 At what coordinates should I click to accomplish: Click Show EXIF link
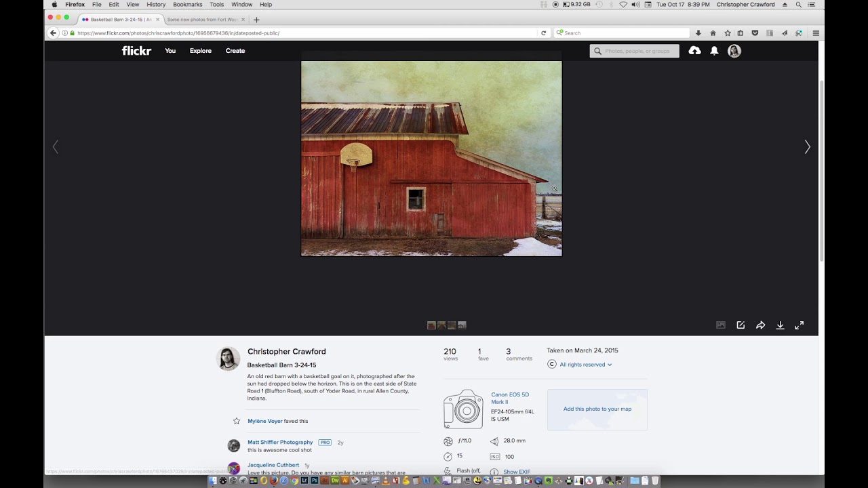pos(517,472)
